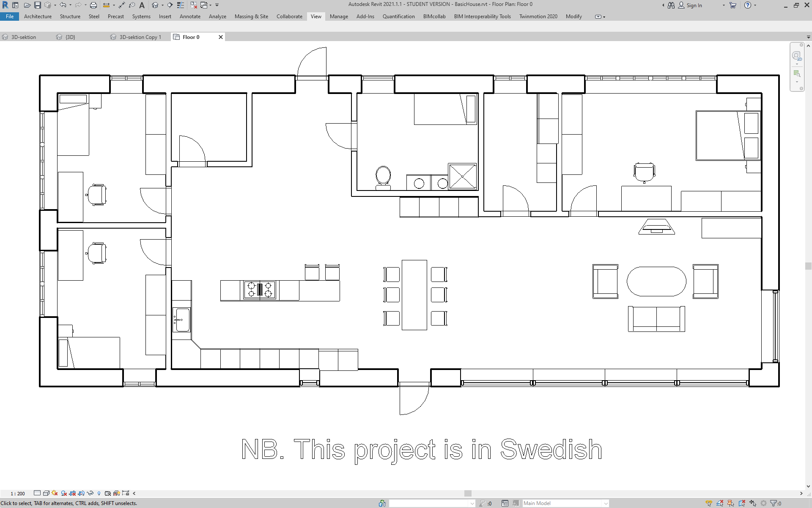Click the Close Inactive Views icon
Image resolution: width=812 pixels, height=508 pixels.
click(193, 5)
